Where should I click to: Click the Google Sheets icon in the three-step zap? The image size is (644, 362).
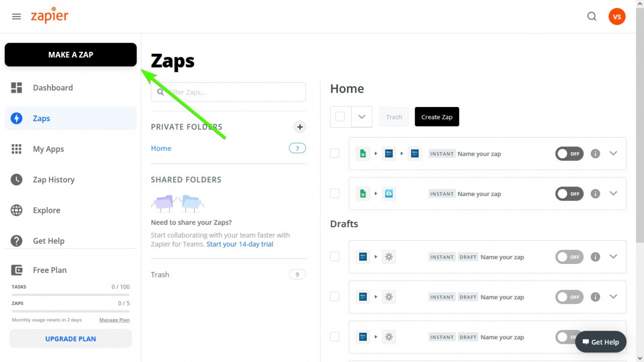pos(363,153)
